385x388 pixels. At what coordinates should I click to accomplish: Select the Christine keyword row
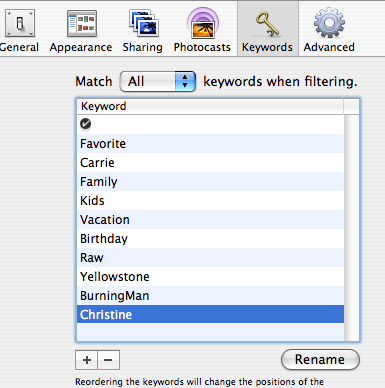pos(210,314)
